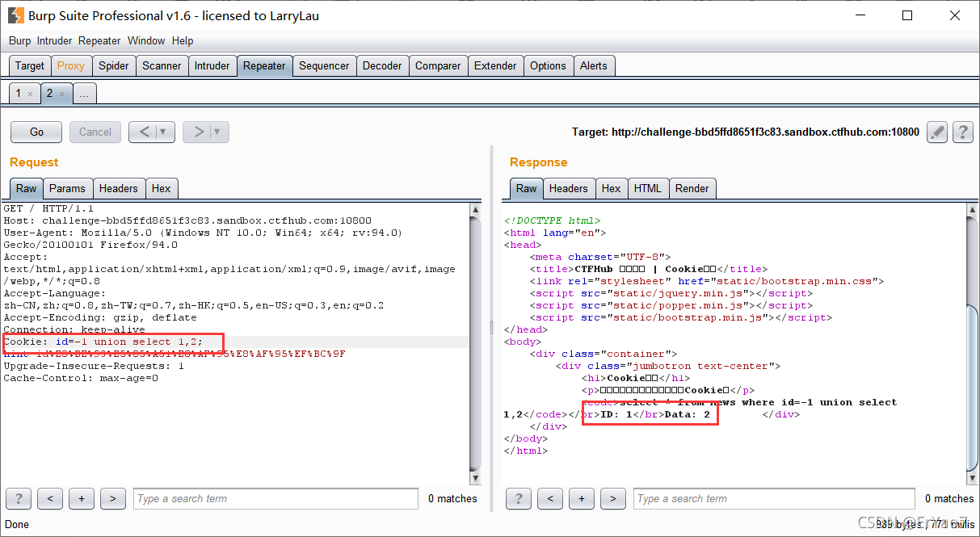Open the Repeater help question-mark icon
The height and width of the screenshot is (537, 980).
[962, 132]
